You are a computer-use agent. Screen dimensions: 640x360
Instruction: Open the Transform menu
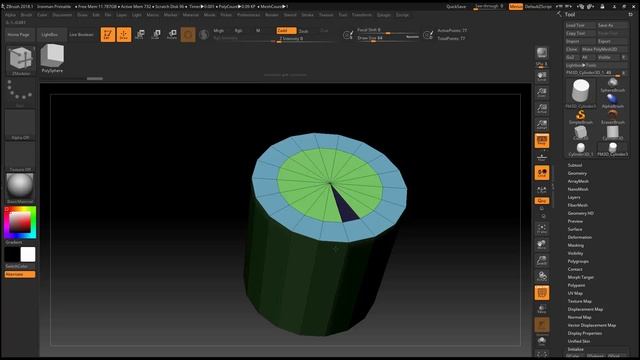[362, 15]
